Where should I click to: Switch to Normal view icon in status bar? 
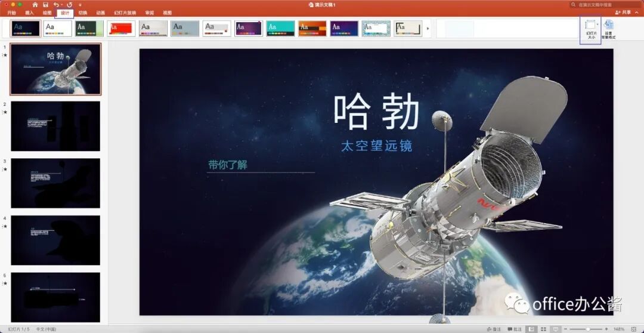(532, 329)
